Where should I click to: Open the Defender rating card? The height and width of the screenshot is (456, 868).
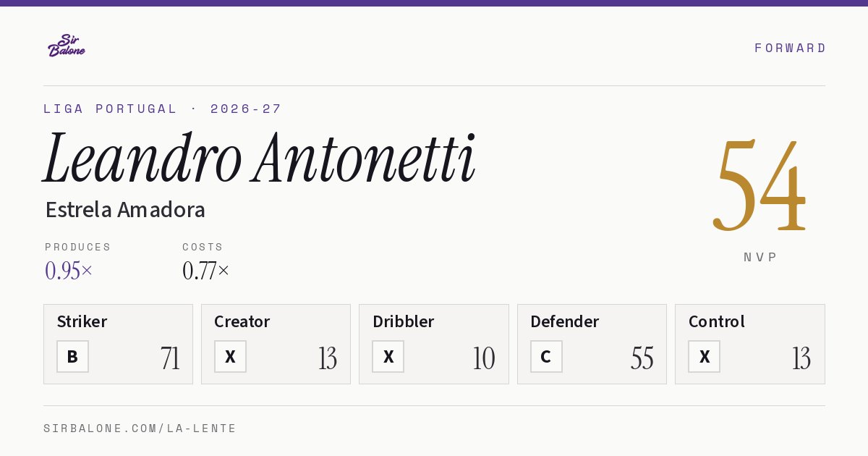(592, 344)
